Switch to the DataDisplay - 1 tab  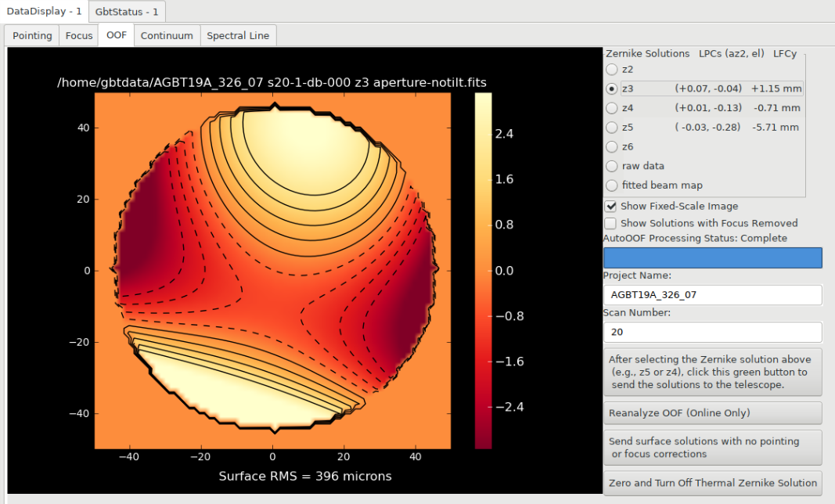44,11
